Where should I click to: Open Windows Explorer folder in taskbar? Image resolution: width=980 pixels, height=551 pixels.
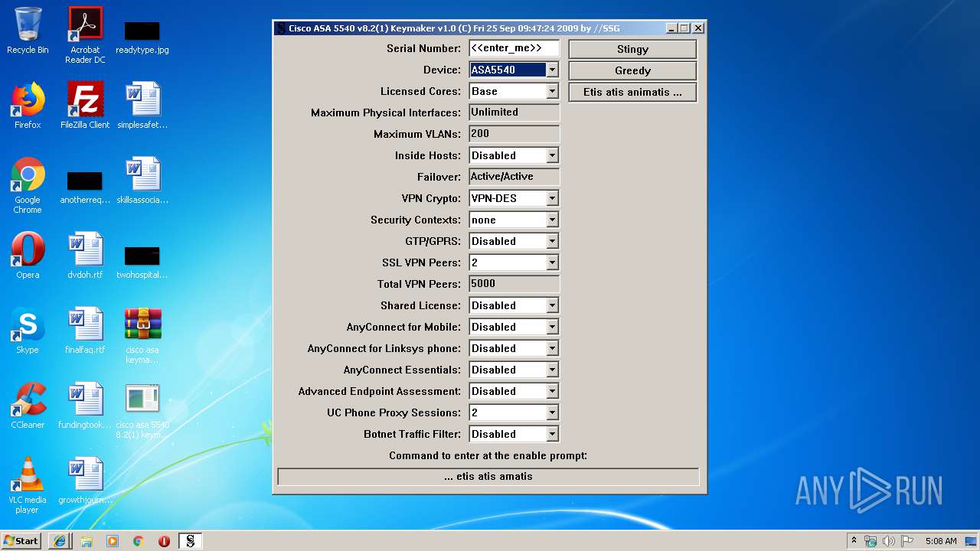tap(87, 541)
